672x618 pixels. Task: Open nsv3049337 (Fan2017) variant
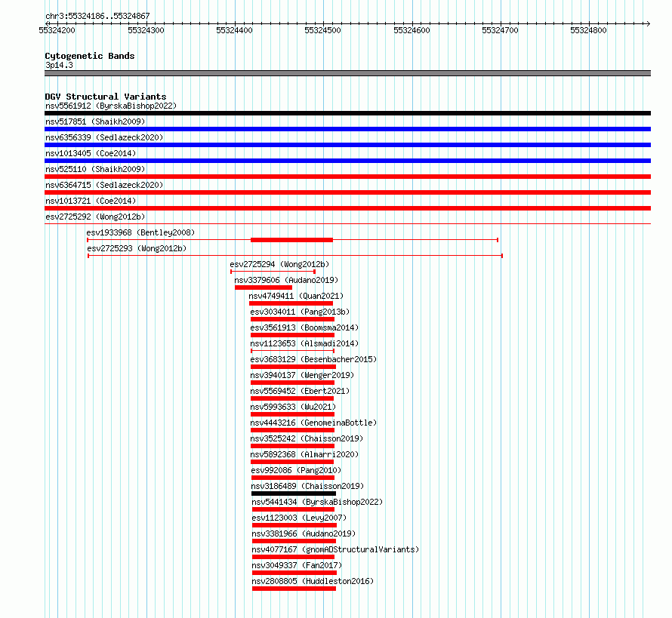297,565
